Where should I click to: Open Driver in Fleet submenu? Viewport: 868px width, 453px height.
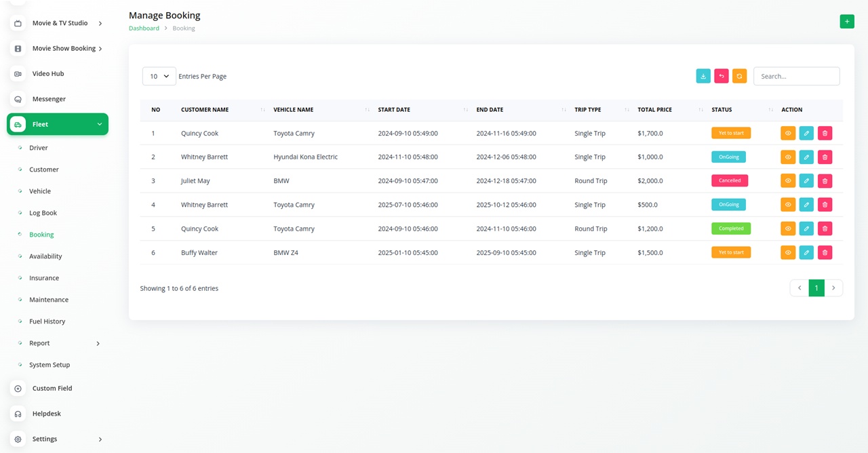tap(38, 148)
